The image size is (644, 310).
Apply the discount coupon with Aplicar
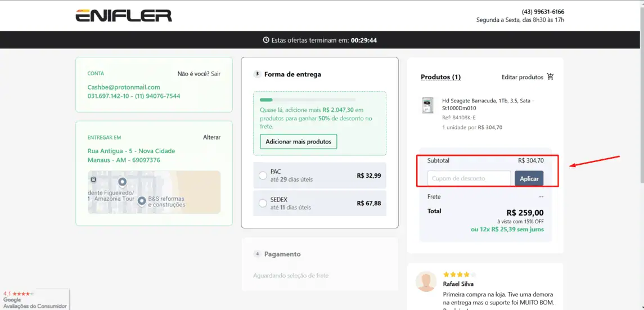[x=529, y=178]
